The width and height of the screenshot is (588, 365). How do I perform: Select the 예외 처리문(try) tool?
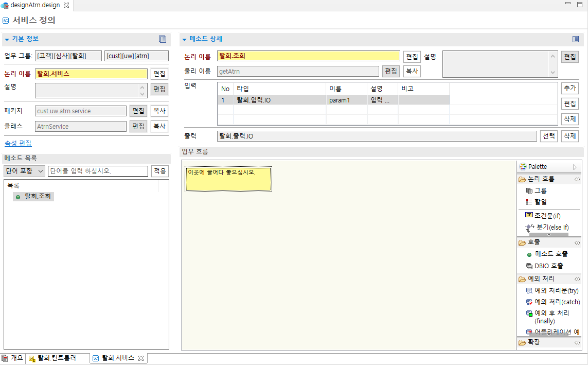point(553,290)
